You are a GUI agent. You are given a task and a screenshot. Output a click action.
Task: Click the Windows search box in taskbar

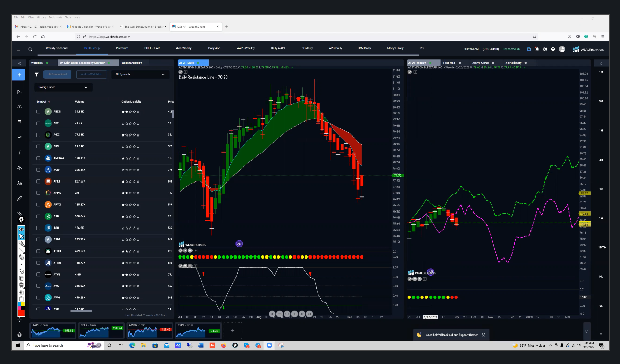[63, 345]
